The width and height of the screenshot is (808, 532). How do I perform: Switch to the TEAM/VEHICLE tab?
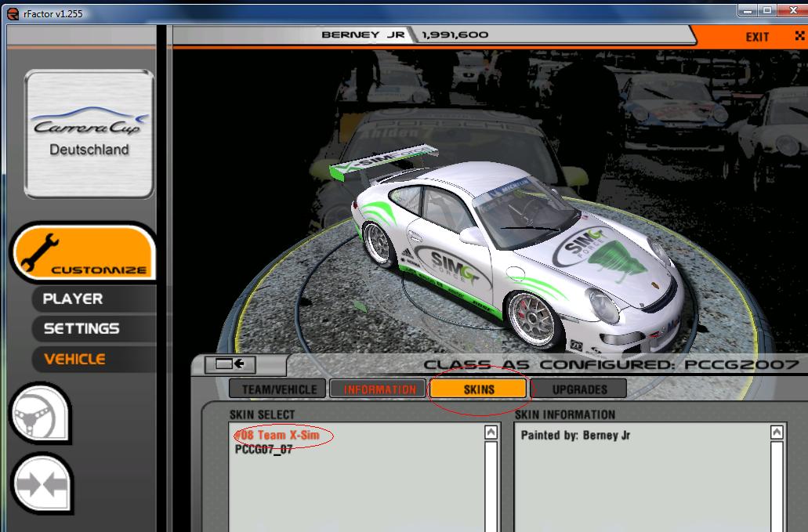(279, 389)
